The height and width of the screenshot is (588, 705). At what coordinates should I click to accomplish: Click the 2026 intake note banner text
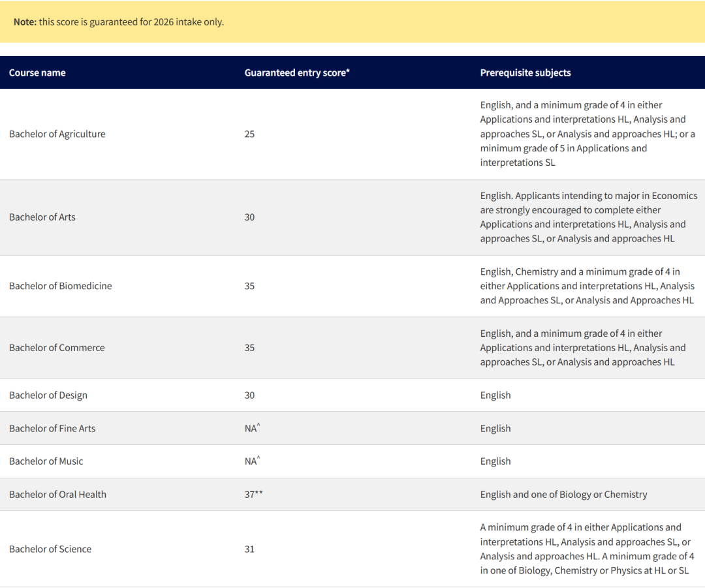(x=118, y=22)
